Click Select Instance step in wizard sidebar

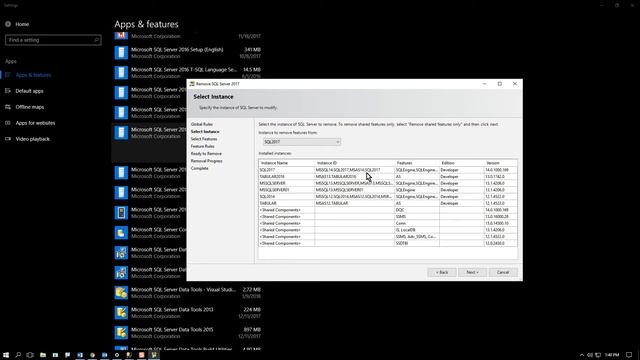pyautogui.click(x=205, y=131)
